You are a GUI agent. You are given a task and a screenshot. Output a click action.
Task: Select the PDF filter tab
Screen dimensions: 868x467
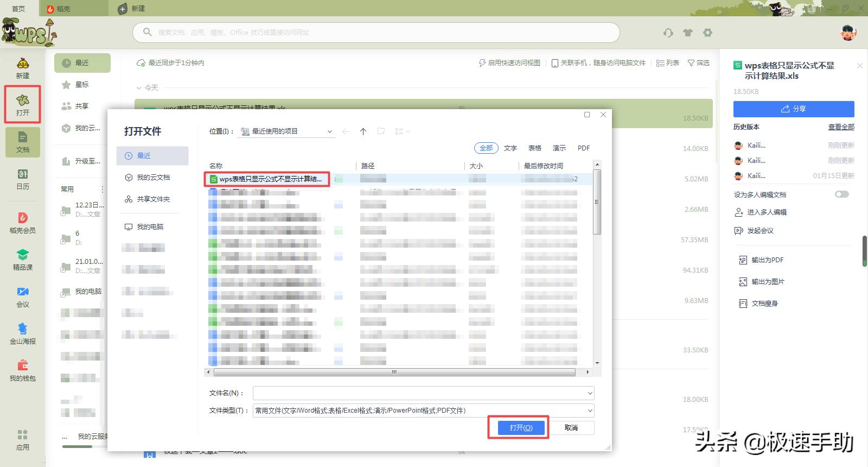[x=584, y=148]
